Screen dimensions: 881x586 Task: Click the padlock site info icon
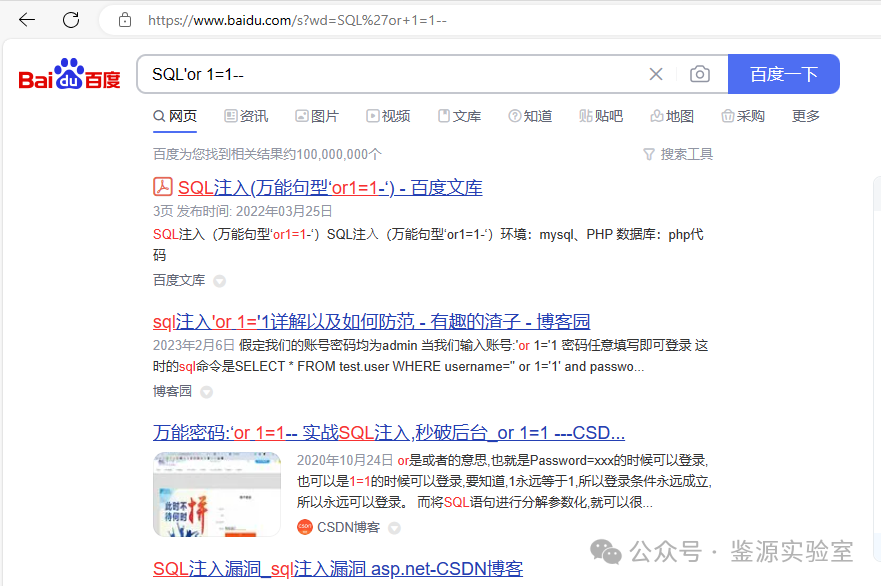click(125, 20)
